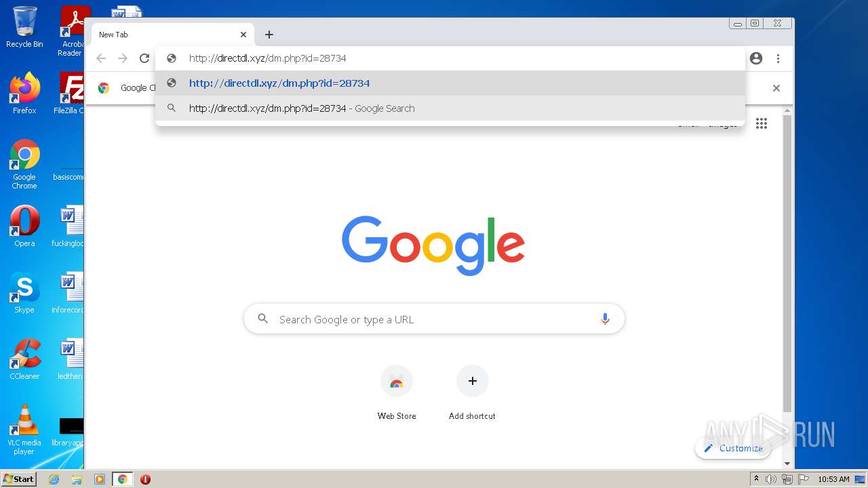
Task: Click the address bar URL text
Action: click(x=268, y=58)
